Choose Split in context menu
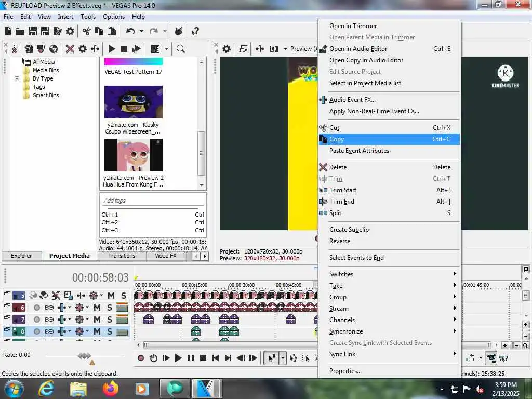532x399 pixels. [x=389, y=212]
